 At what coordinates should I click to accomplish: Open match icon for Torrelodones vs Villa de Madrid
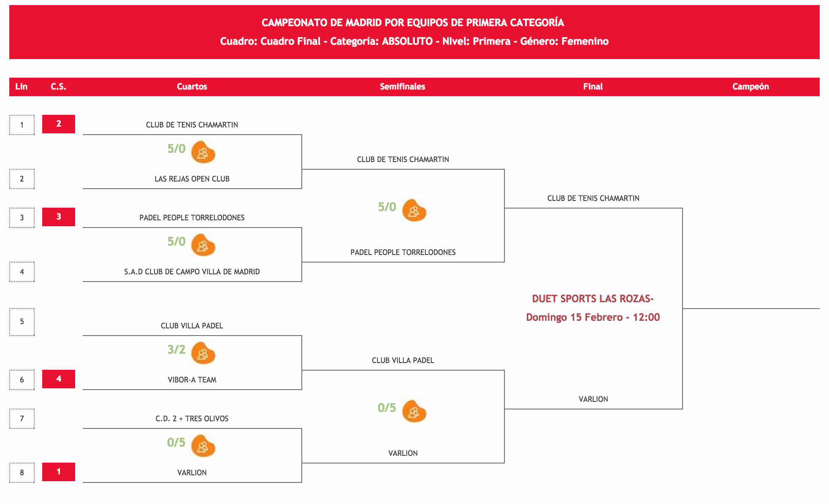click(x=203, y=244)
